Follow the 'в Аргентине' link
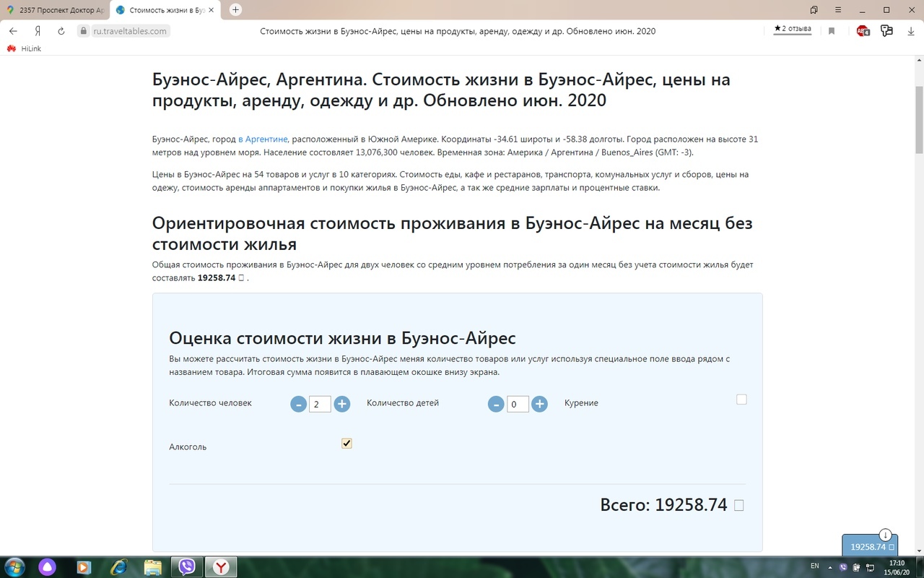This screenshot has height=578, width=924. pos(263,139)
